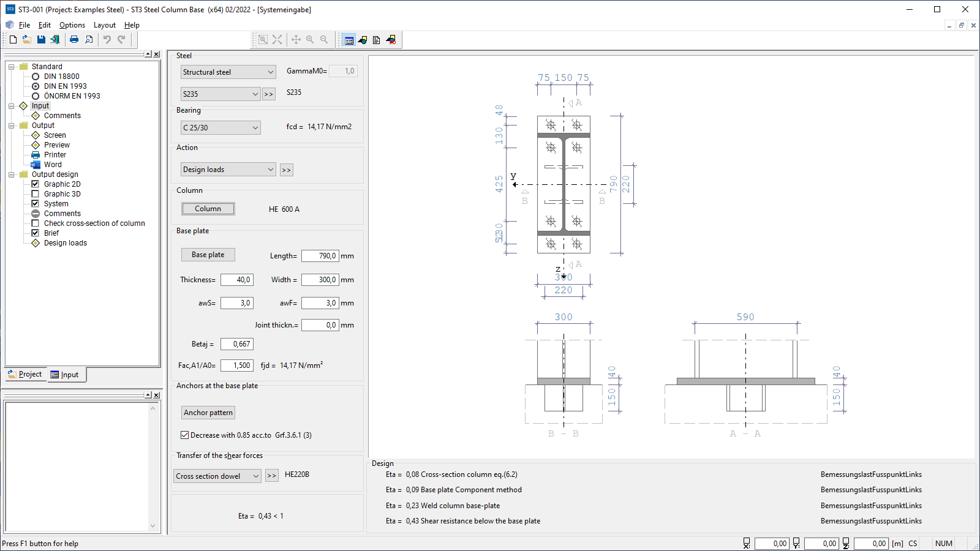
Task: Open the Word output tree item
Action: [53, 165]
